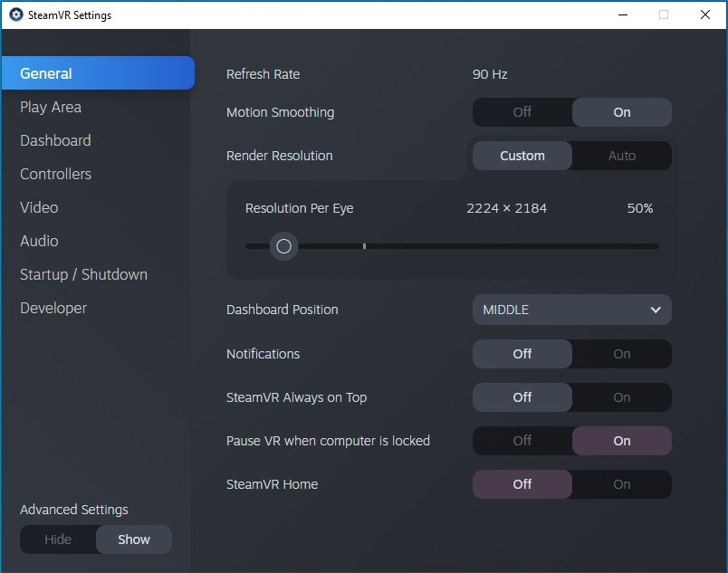This screenshot has height=573, width=728.
Task: Click the 90 Hz refresh rate value
Action: [490, 74]
